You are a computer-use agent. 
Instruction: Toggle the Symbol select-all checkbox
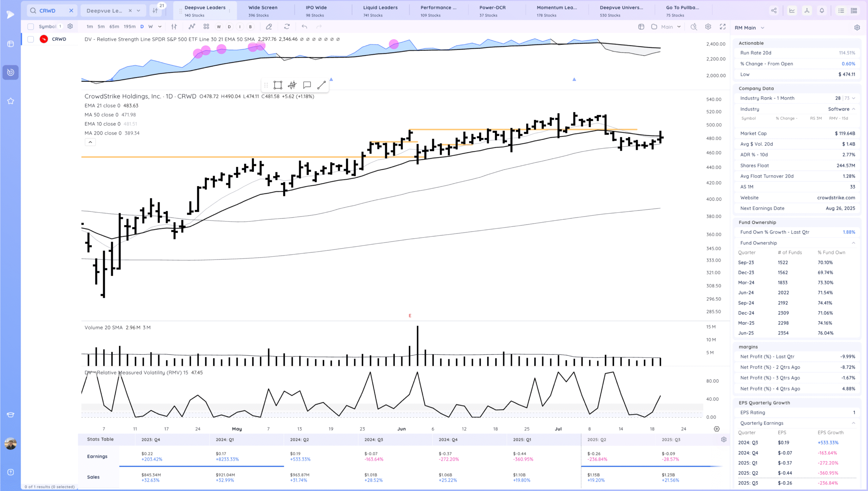pos(31,26)
